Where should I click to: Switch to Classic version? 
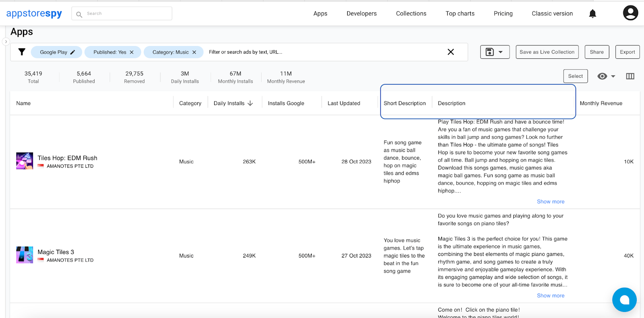click(x=552, y=13)
